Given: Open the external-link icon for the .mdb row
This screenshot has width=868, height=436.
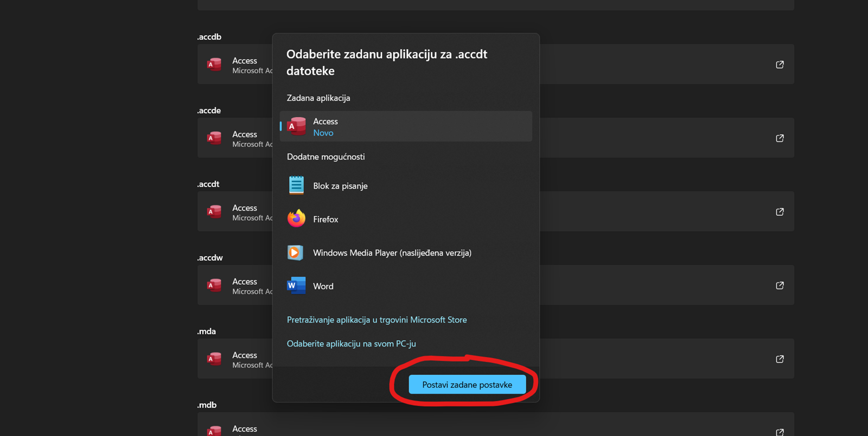Looking at the screenshot, I should [780, 432].
